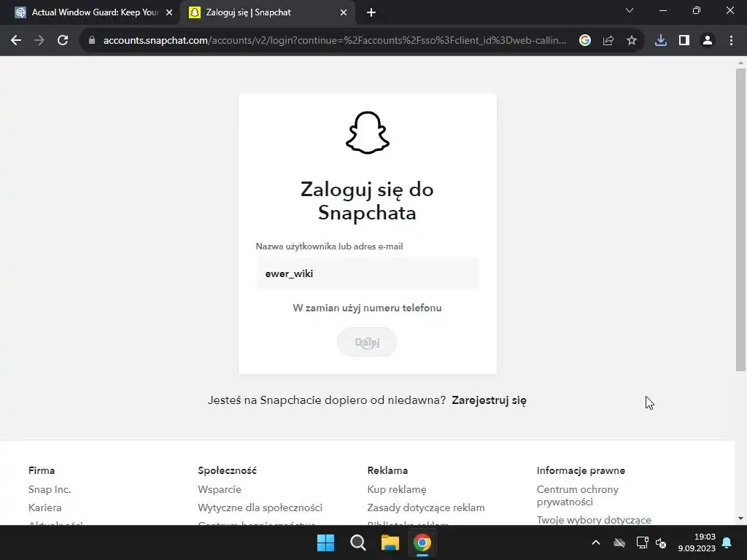
Task: Close the Zaloguj się Snapchat tab
Action: pos(344,13)
